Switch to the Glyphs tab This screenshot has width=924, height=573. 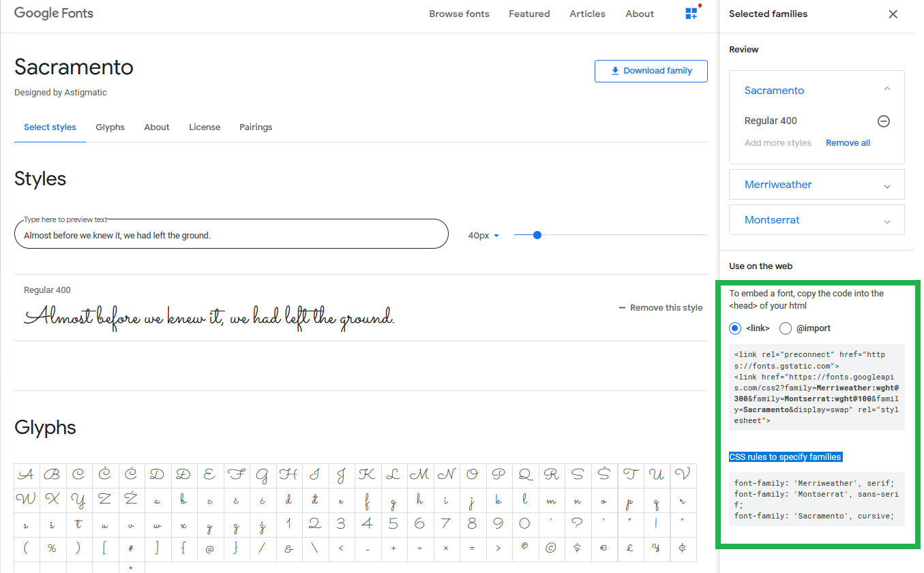pyautogui.click(x=110, y=127)
